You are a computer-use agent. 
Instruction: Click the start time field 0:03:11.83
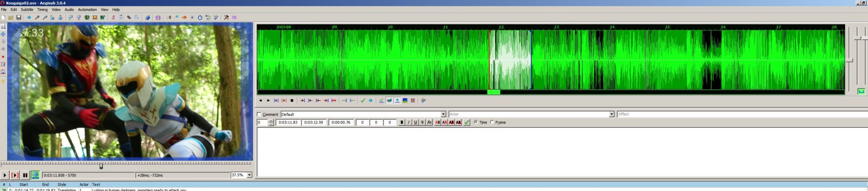(288, 122)
